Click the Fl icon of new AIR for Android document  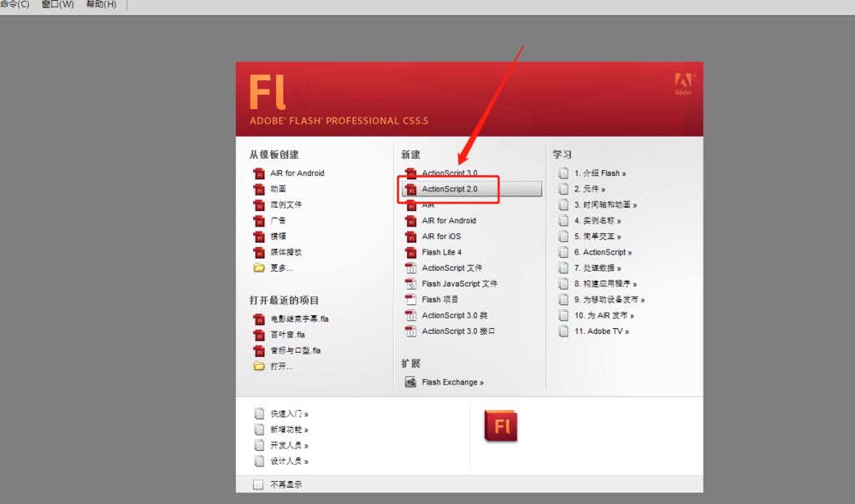[410, 220]
